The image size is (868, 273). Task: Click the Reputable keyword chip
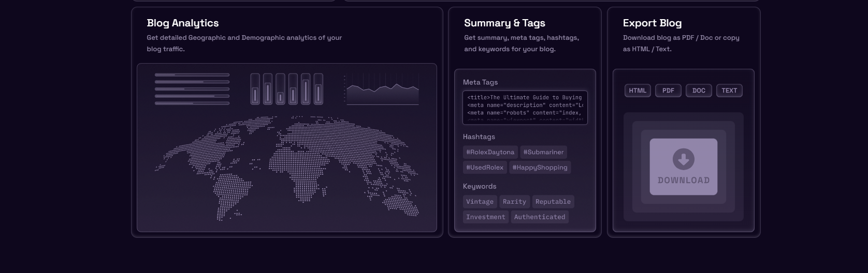(x=553, y=202)
